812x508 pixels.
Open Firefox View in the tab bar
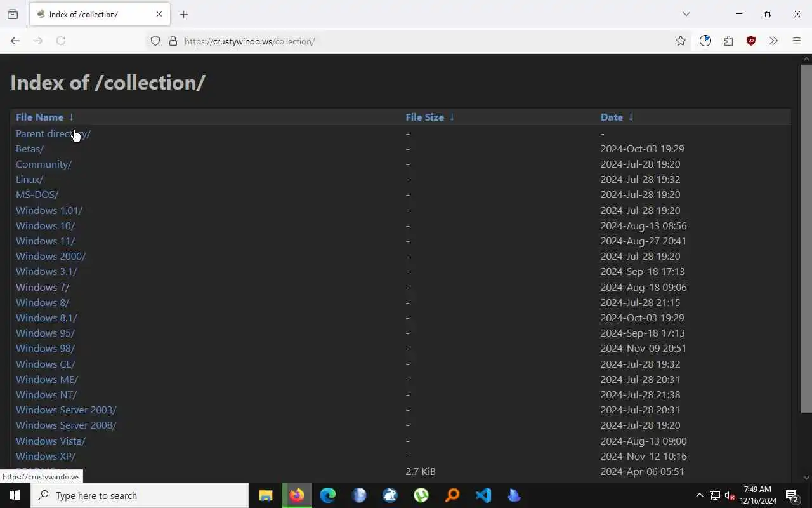point(13,14)
